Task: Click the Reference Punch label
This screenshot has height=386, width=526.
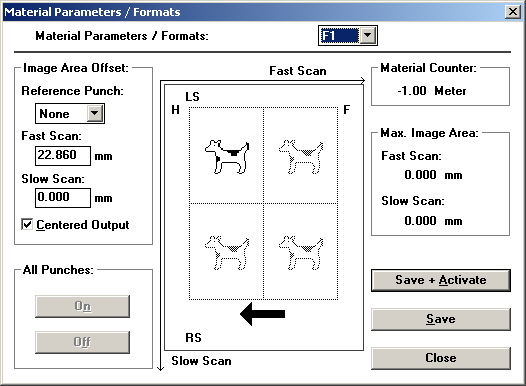Action: tap(72, 91)
